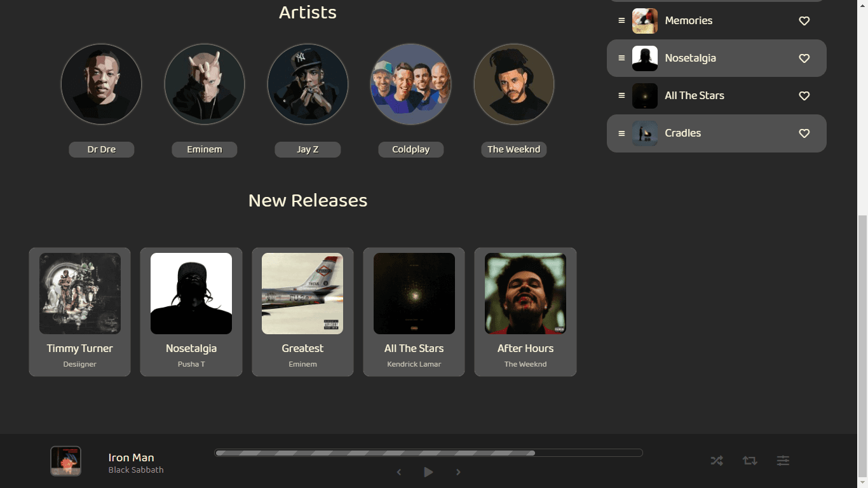Open the Memories cover in the queue
Screen dimensions: 868x488
click(645, 20)
